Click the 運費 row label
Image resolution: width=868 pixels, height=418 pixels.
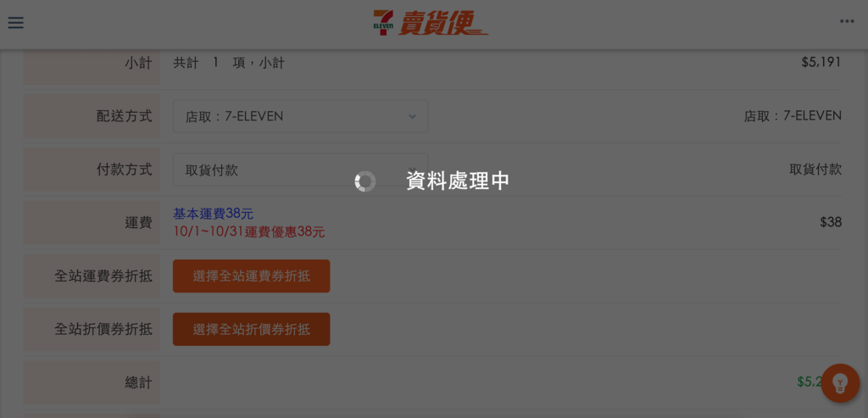point(138,222)
